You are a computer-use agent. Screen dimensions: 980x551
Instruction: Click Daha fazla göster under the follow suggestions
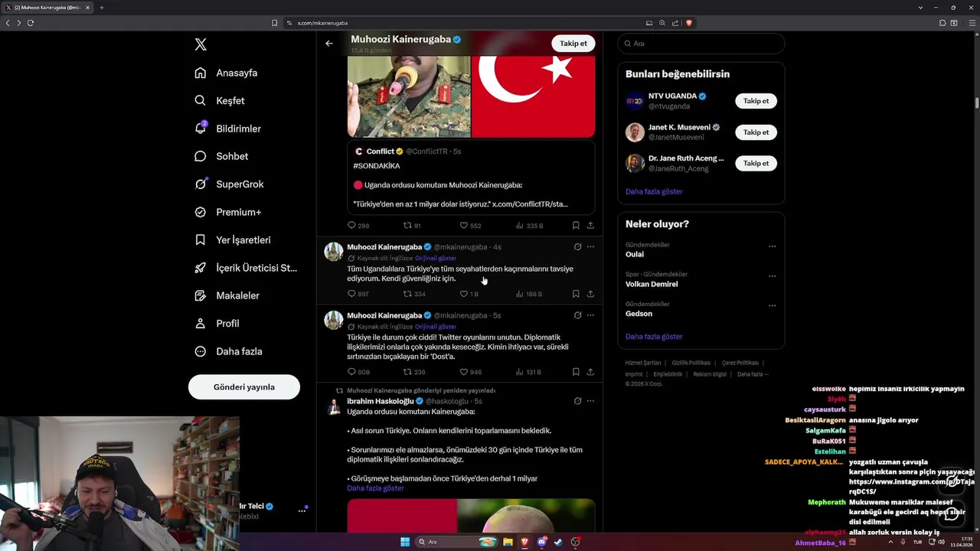[654, 191]
